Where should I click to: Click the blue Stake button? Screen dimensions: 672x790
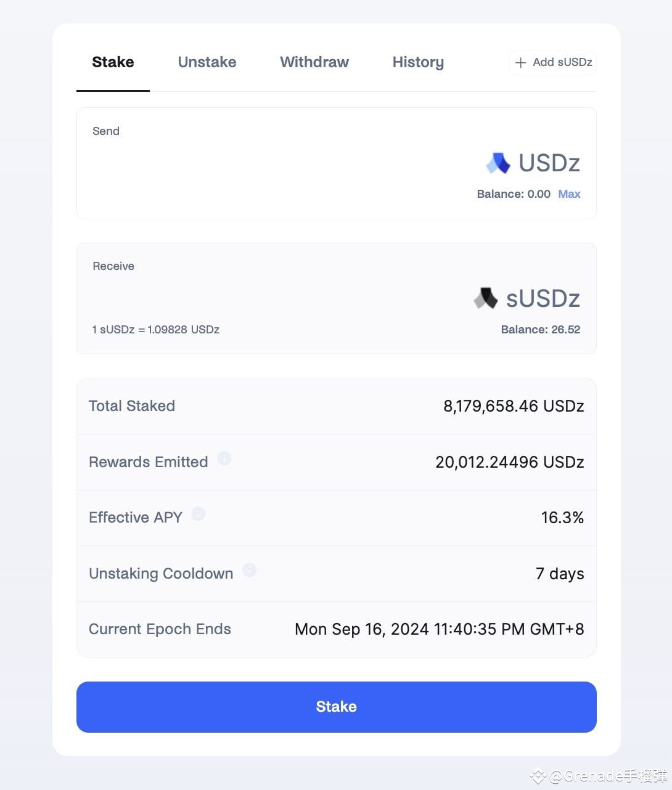click(x=337, y=707)
